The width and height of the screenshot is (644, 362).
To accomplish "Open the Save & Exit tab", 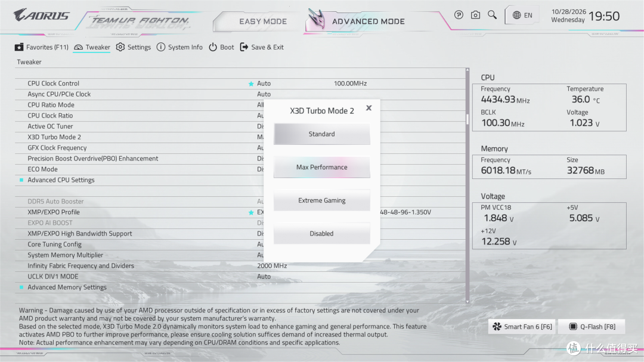I will pyautogui.click(x=262, y=47).
